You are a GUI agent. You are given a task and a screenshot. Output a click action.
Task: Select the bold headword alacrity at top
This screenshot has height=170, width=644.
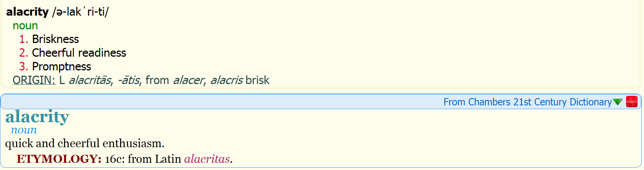point(27,12)
